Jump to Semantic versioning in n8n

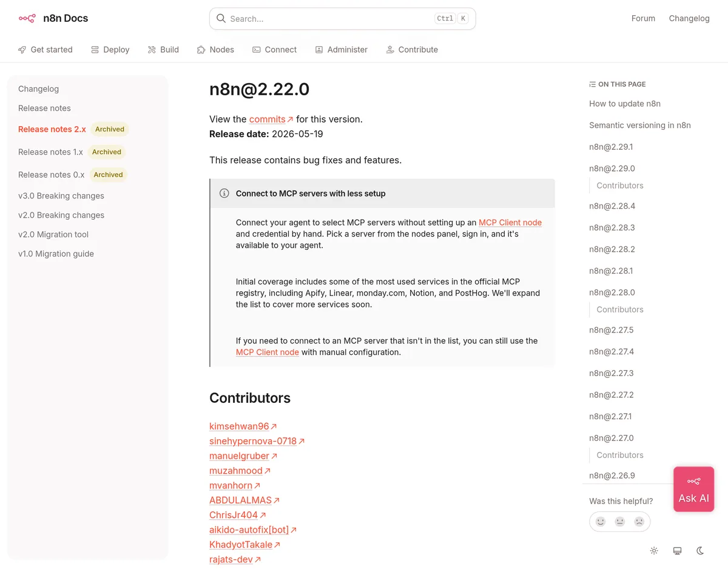click(x=640, y=126)
